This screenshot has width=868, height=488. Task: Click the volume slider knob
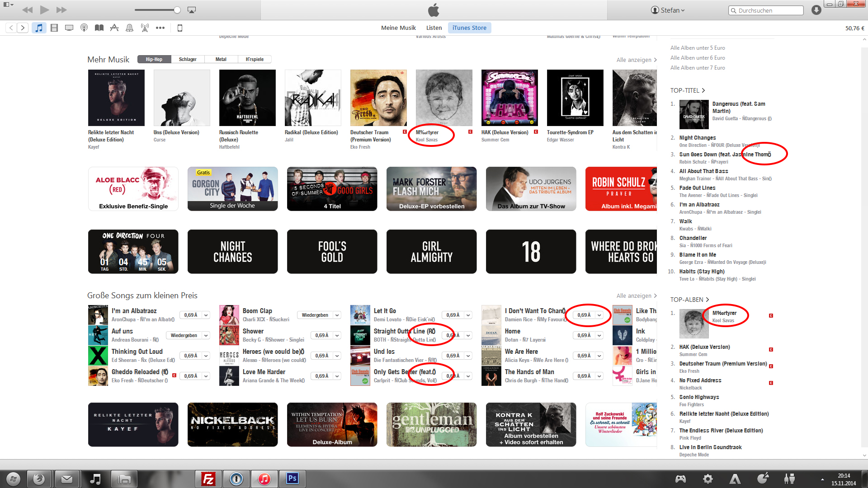point(177,10)
